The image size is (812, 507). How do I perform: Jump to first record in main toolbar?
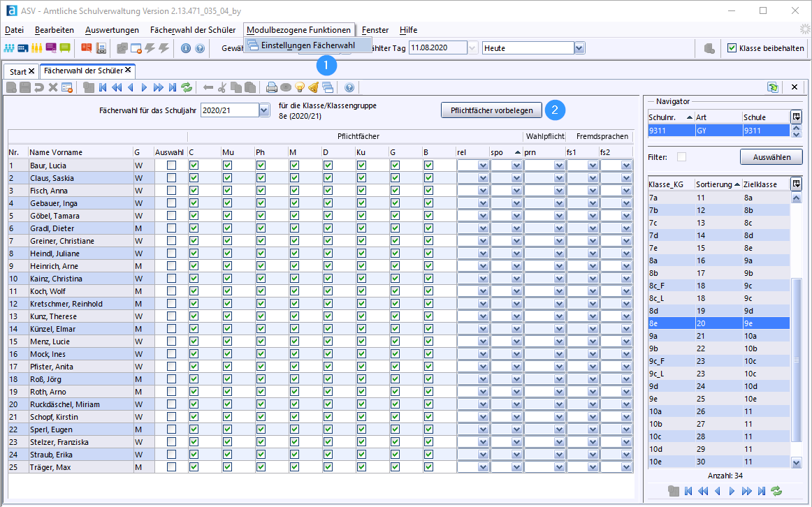pyautogui.click(x=103, y=87)
